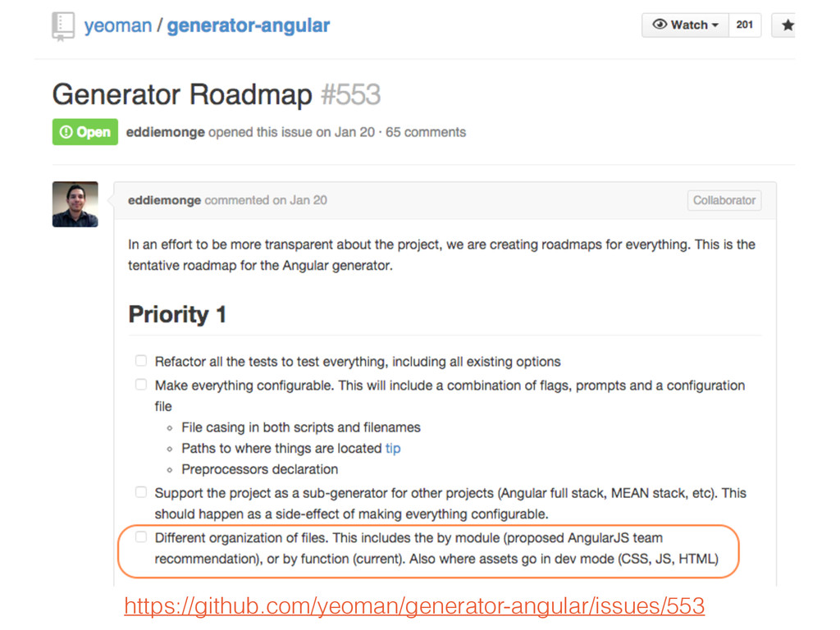The image size is (840, 630).
Task: Open the generator-angular repository link
Action: coord(249,25)
